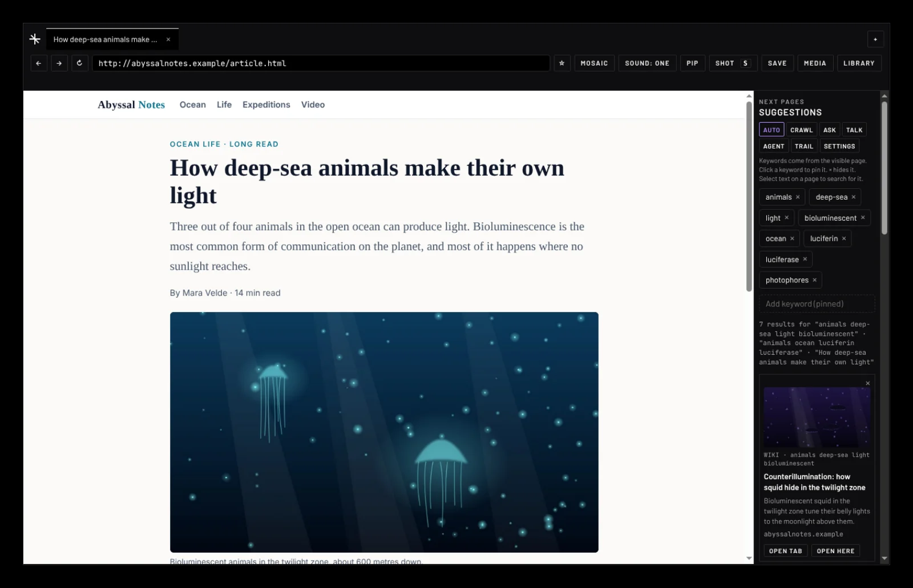Dismiss the Counterillumination suggestion card
This screenshot has width=913, height=588.
coord(868,383)
